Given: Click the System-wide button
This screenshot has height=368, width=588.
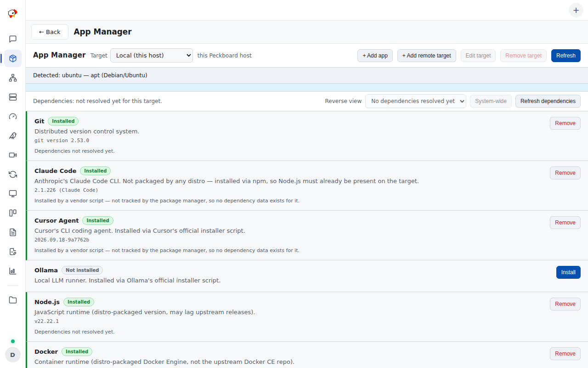Looking at the screenshot, I should 491,101.
